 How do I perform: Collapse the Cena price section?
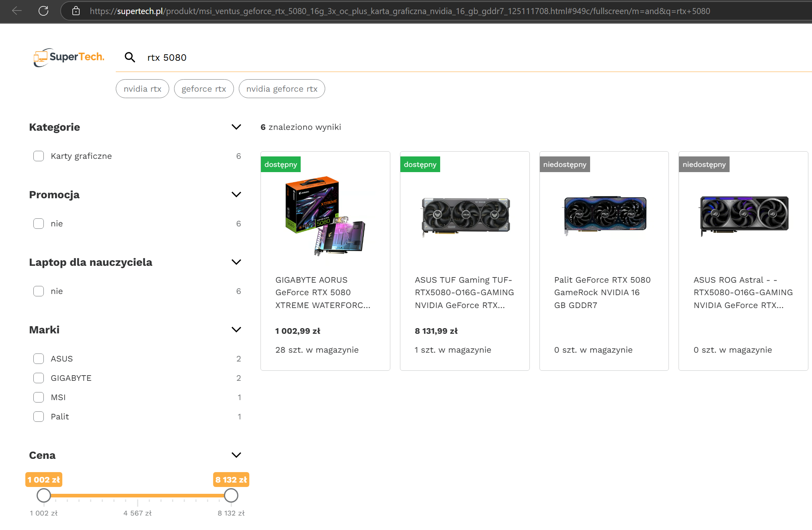tap(236, 455)
